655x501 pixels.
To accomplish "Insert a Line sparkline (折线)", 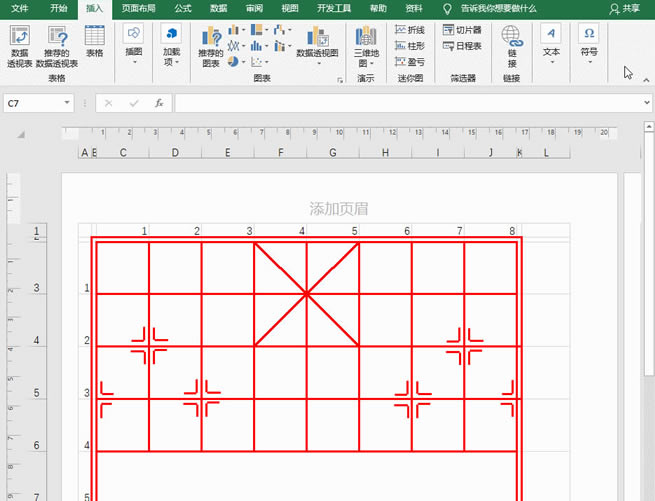I will [409, 31].
